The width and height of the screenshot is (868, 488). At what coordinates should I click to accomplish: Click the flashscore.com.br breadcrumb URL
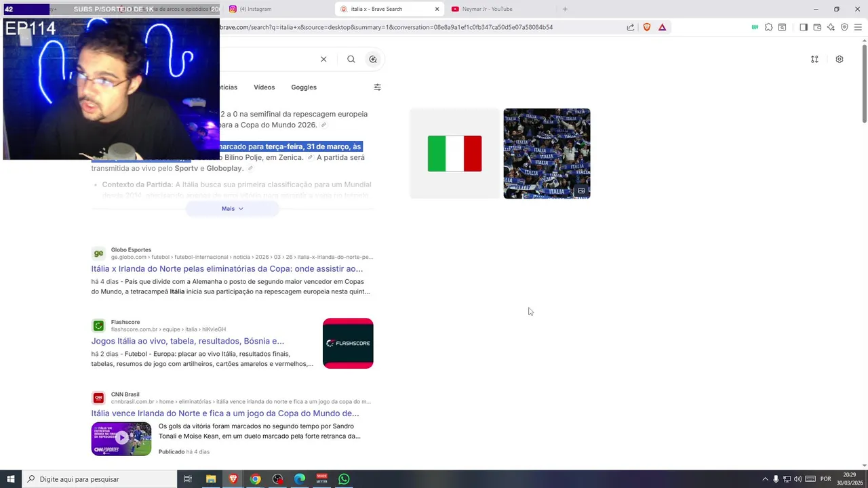168,329
